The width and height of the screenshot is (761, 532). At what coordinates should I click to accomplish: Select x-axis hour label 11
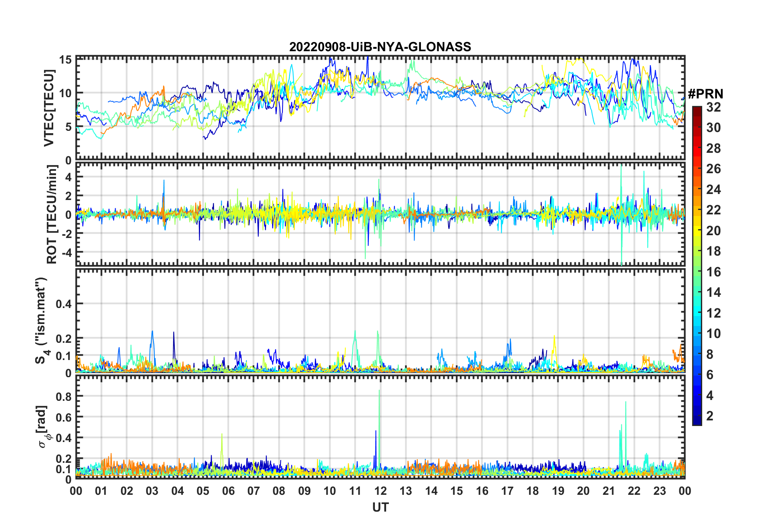click(x=355, y=491)
